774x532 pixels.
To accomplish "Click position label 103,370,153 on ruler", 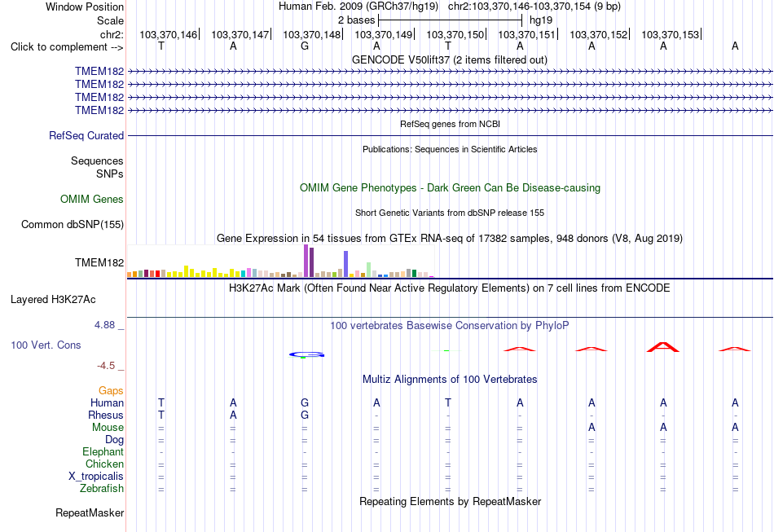I will [671, 34].
